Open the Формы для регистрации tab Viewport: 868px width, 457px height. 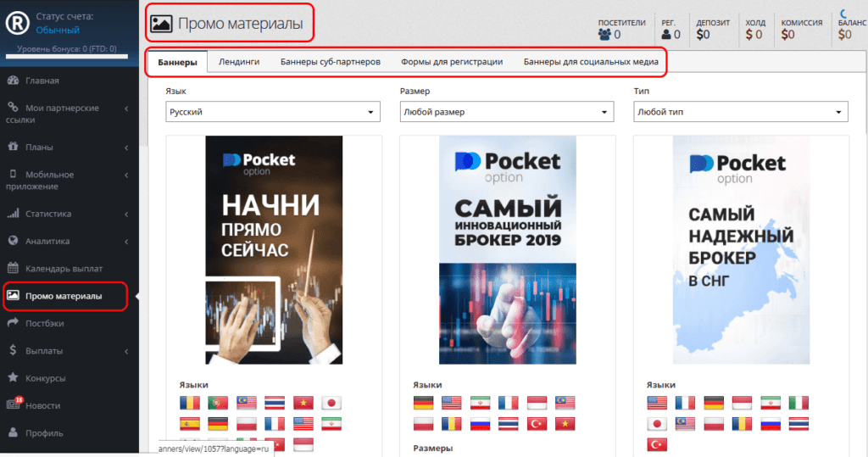[452, 62]
